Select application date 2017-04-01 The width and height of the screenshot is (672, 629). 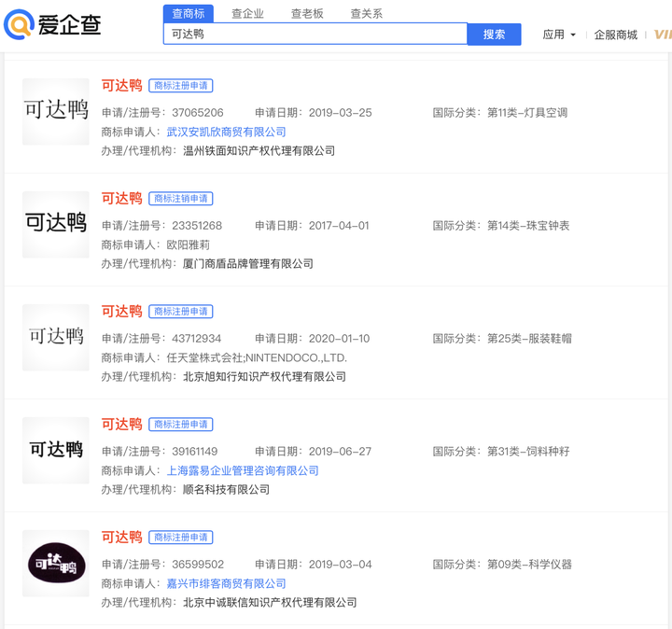pos(339,226)
